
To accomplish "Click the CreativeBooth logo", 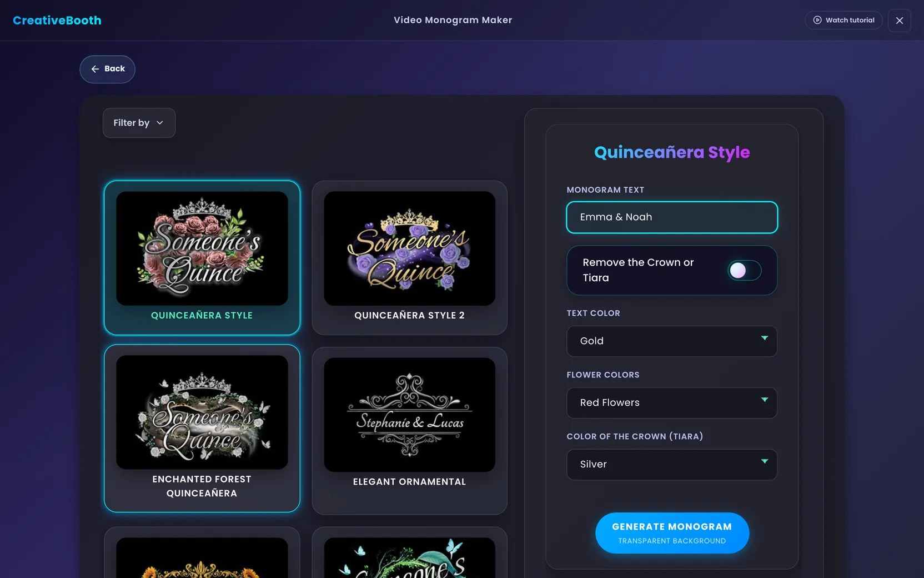I will coord(57,21).
